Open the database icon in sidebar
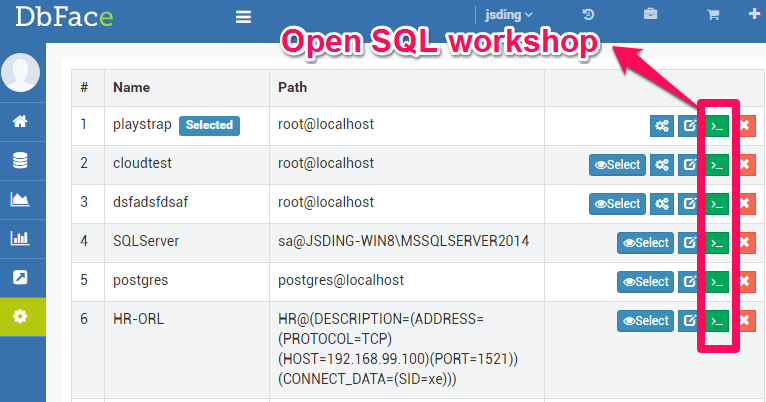This screenshot has height=402, width=766. coord(20,160)
